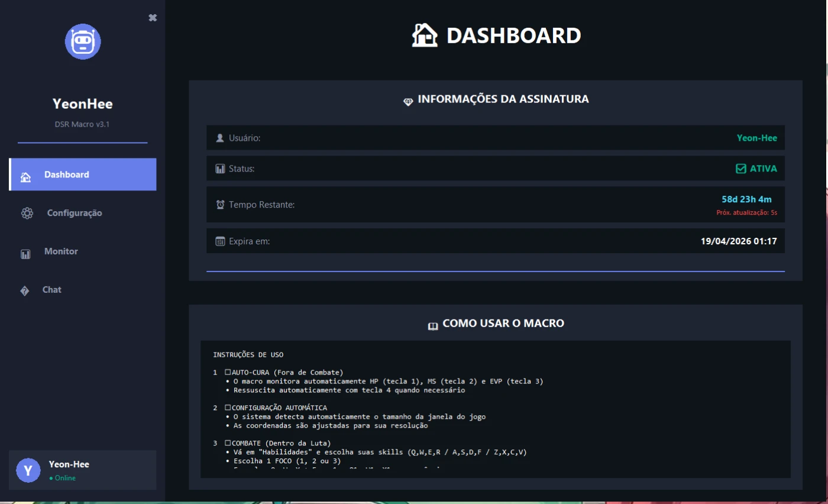This screenshot has height=504, width=828.
Task: Click the green ATIVA status checkmark
Action: [x=740, y=169]
